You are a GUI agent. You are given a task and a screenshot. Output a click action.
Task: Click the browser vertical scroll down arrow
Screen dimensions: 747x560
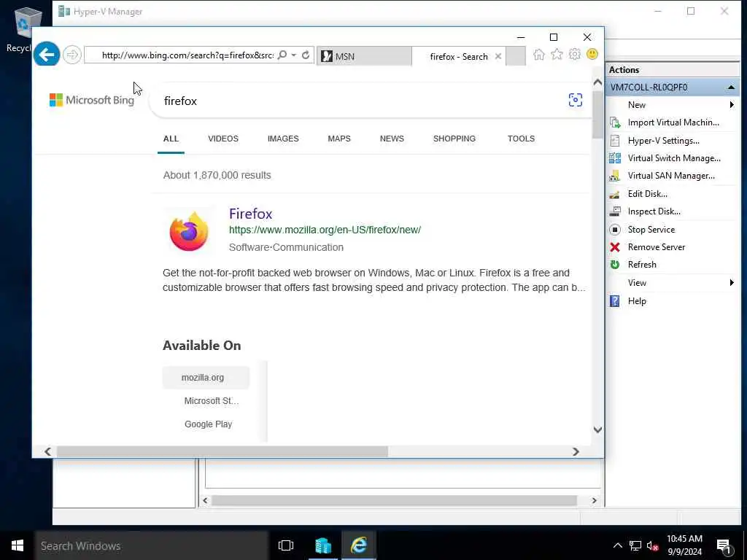[x=597, y=429]
